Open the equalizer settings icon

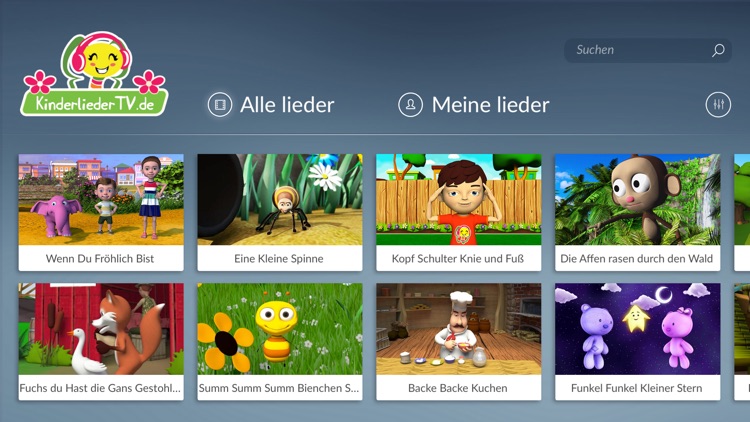(x=718, y=105)
